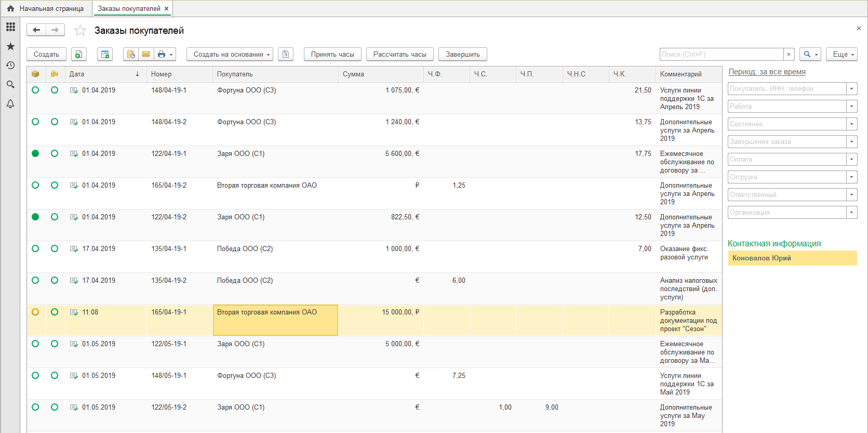Image resolution: width=868 pixels, height=433 pixels.
Task: Open the sidebar magnifier search icon
Action: tap(10, 84)
